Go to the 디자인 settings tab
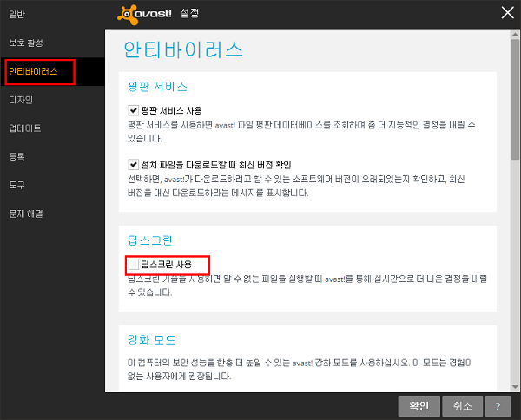The height and width of the screenshot is (420, 521). pyautogui.click(x=21, y=100)
